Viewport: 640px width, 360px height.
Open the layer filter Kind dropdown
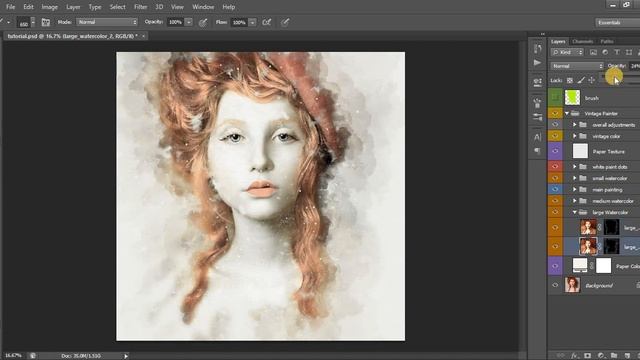[568, 52]
